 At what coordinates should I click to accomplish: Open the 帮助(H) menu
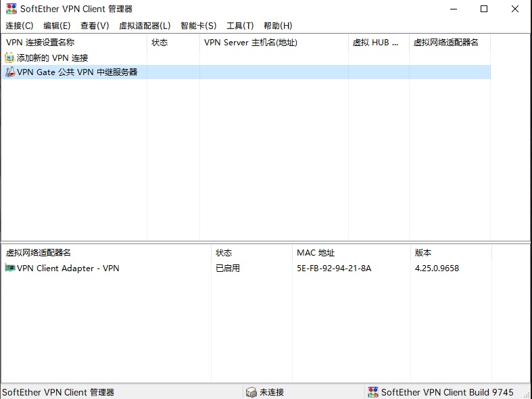[x=278, y=26]
